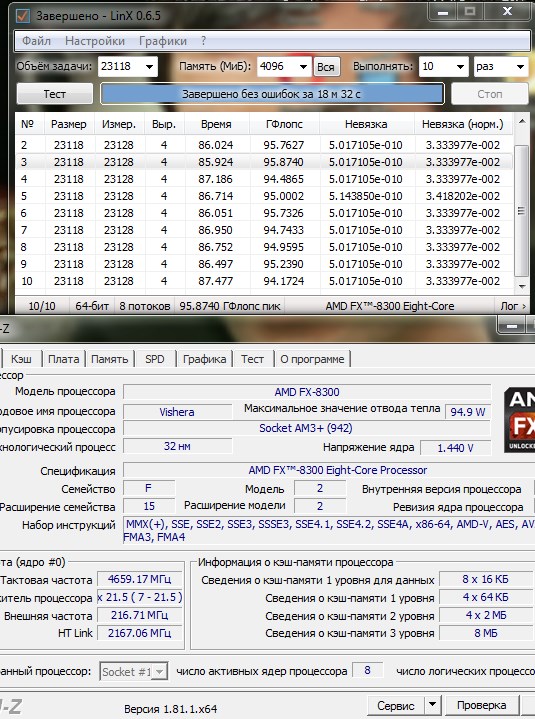This screenshot has height=719, width=535.
Task: Select result row with time 86.497
Action: [264, 264]
